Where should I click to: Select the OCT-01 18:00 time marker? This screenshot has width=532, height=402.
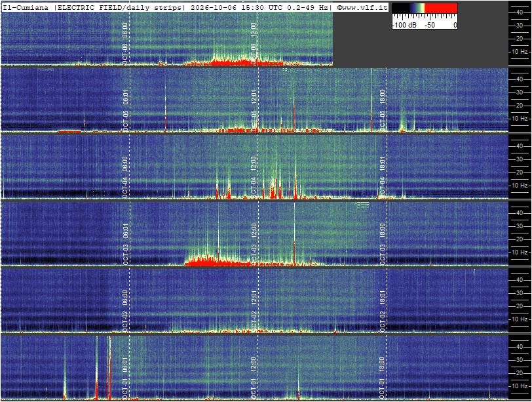tap(382, 378)
